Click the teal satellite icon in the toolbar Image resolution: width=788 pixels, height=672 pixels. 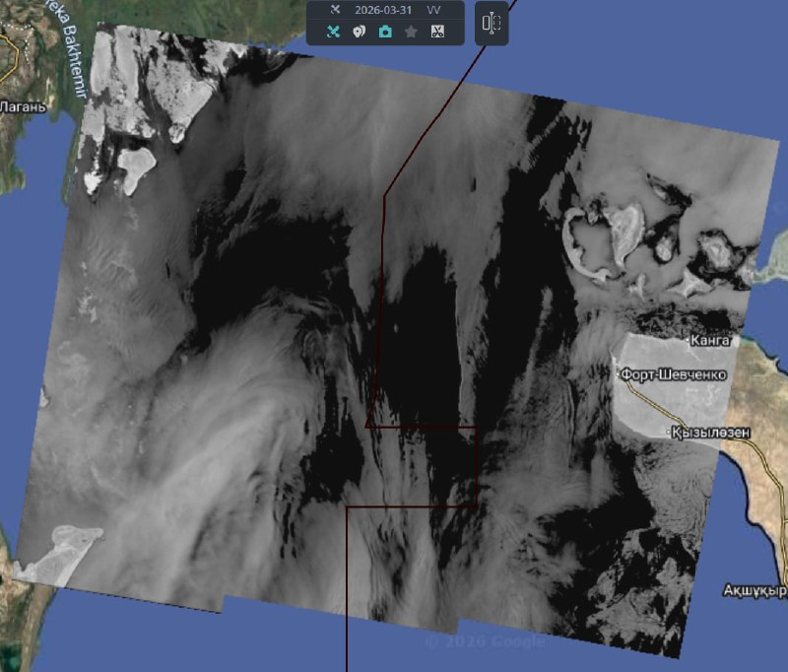pos(333,32)
